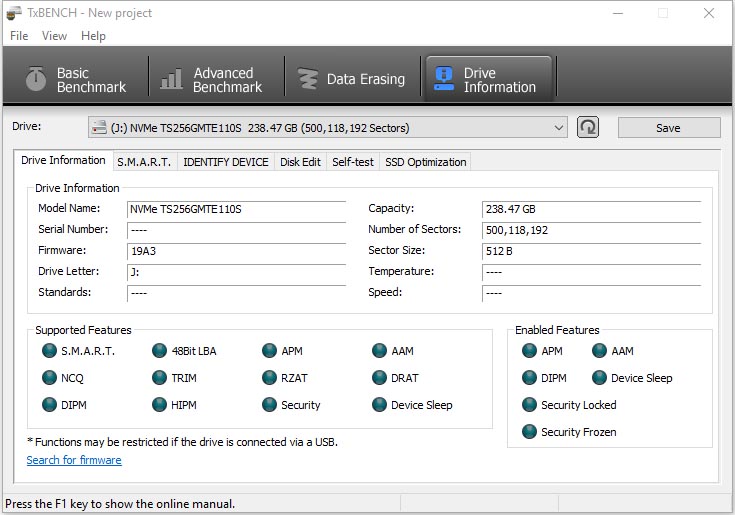
Task: Close the TxBENCH window
Action: tap(709, 13)
